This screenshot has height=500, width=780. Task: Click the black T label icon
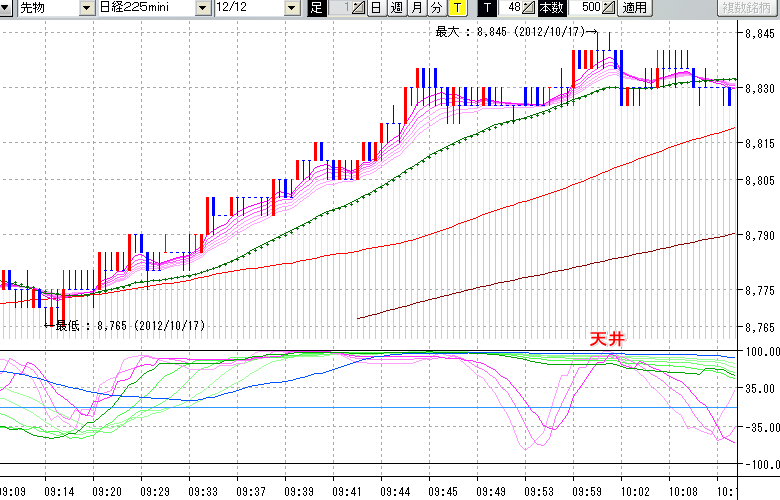[486, 8]
